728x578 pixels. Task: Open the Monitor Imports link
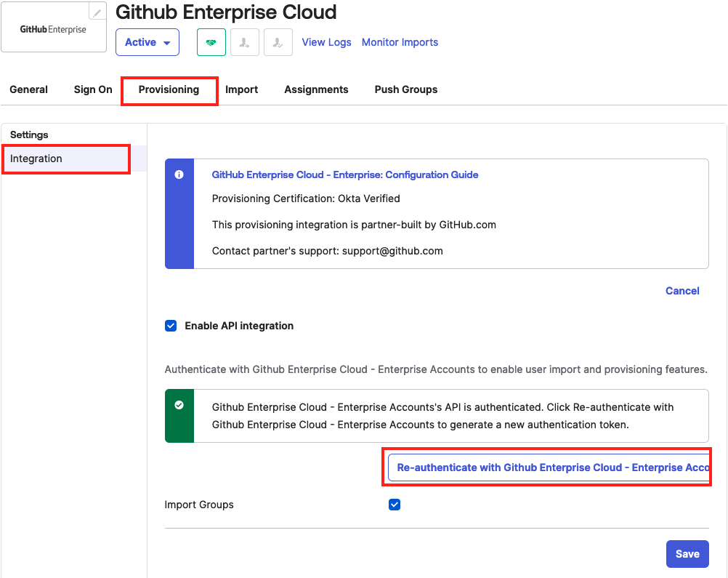point(400,42)
